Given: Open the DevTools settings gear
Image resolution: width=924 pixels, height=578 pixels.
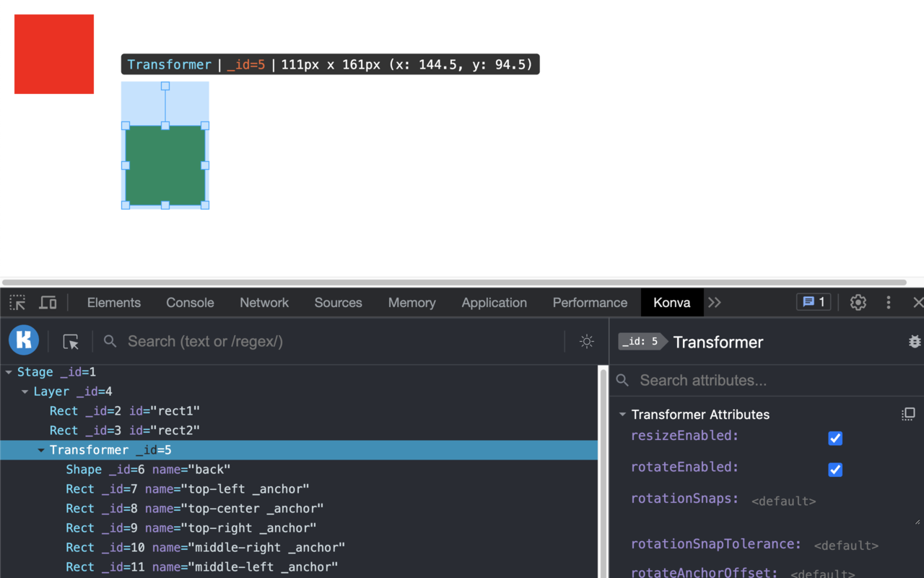Looking at the screenshot, I should (858, 302).
